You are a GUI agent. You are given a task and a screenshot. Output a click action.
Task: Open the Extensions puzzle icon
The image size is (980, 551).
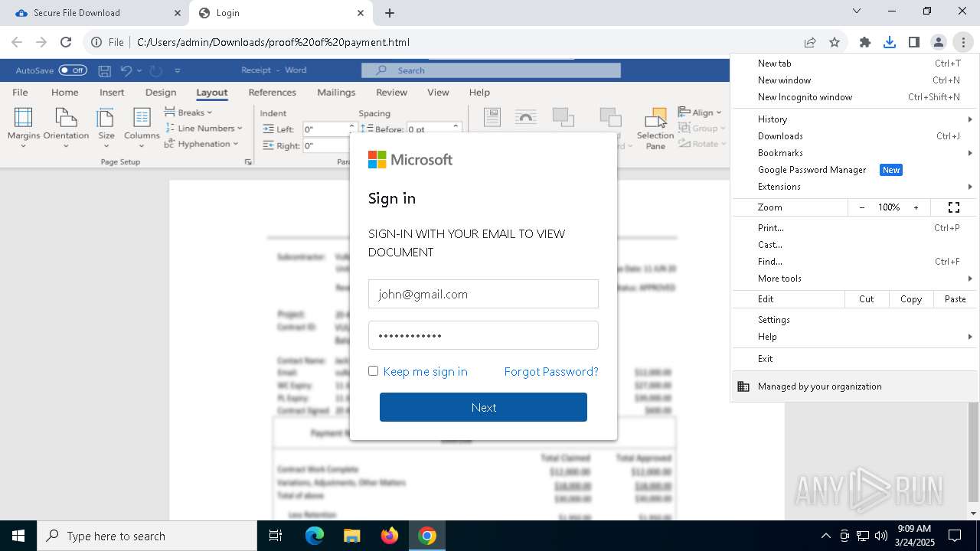click(x=865, y=42)
